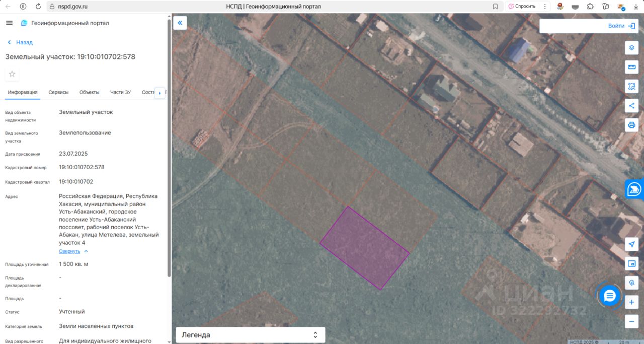
Task: Click the chevron next to Свернуть
Action: coord(86,251)
